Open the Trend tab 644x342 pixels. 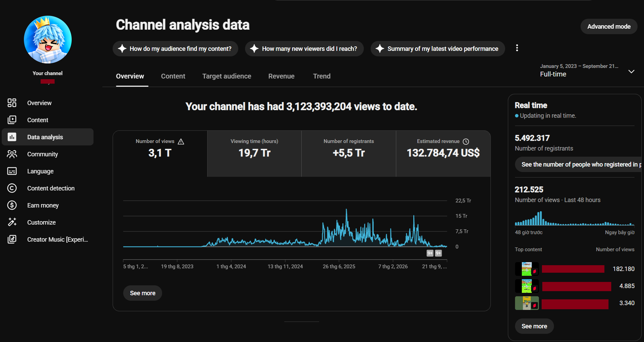322,76
